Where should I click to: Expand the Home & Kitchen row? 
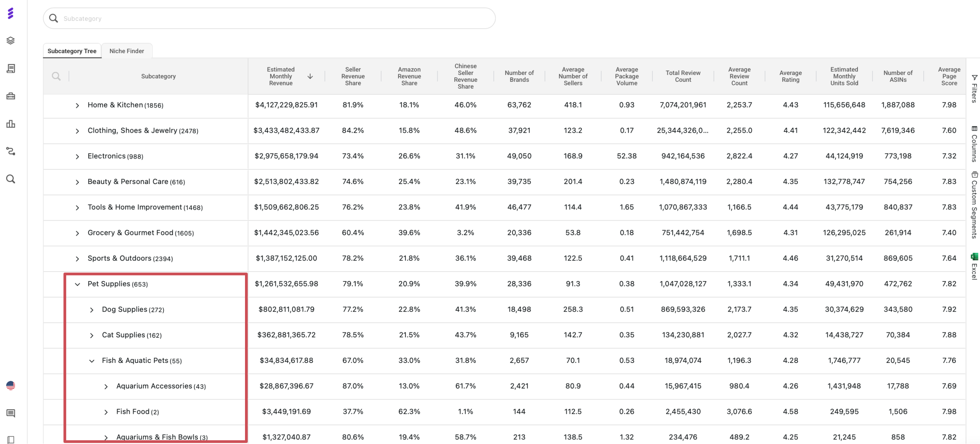77,106
